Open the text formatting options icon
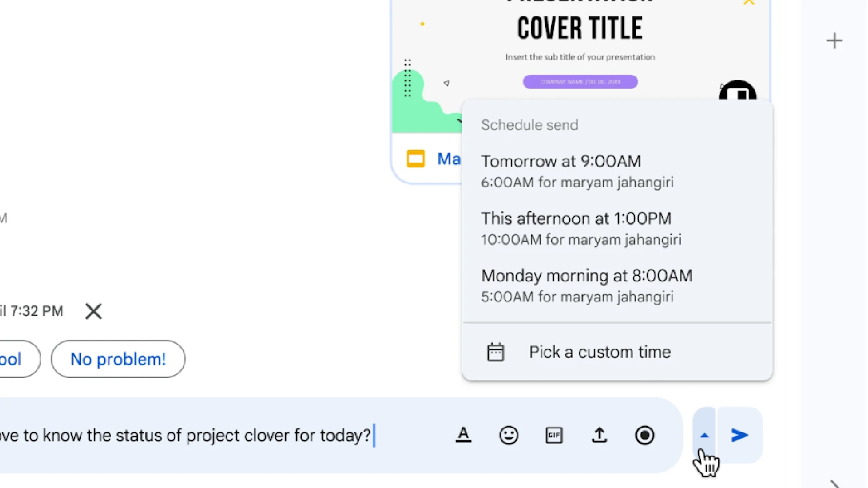Viewport: 868px width, 488px height. [463, 435]
